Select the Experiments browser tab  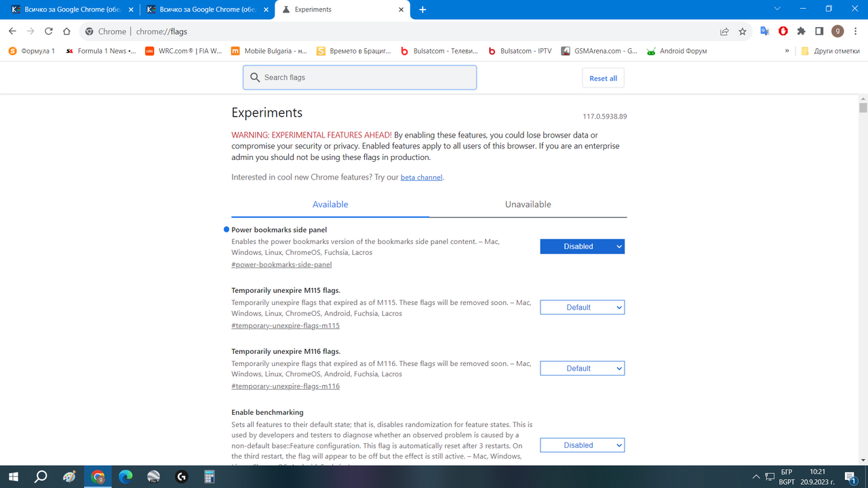342,10
